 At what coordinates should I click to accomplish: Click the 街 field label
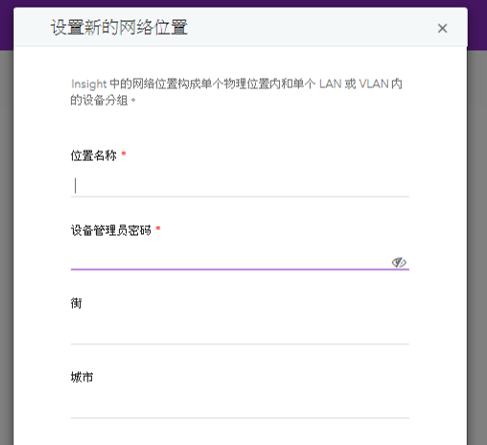tap(76, 303)
